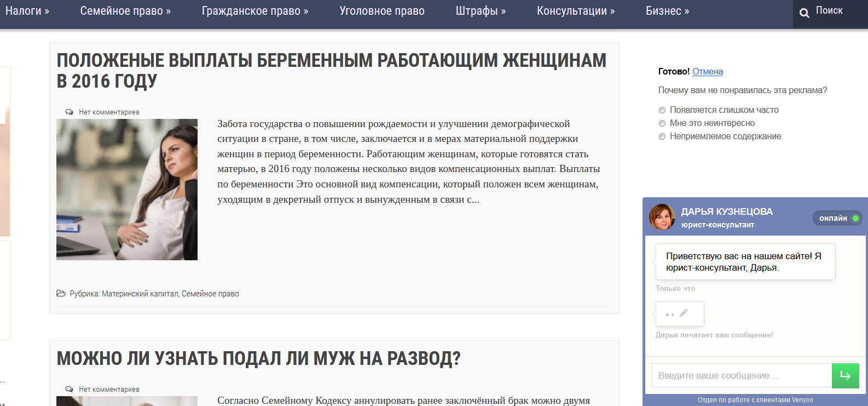The height and width of the screenshot is (406, 868).
Task: Click the Поиск search label
Action: tap(829, 10)
